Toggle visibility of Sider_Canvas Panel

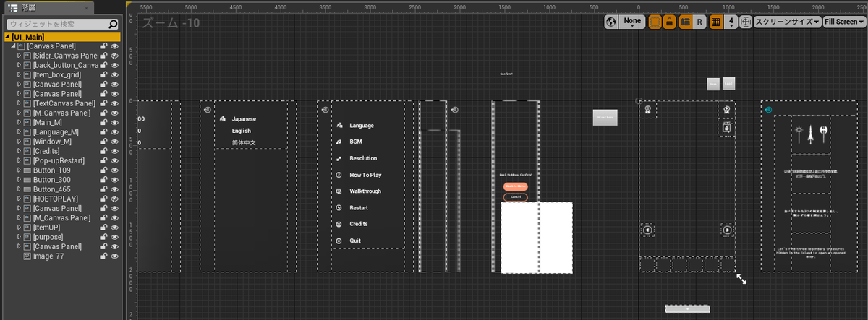click(x=114, y=56)
